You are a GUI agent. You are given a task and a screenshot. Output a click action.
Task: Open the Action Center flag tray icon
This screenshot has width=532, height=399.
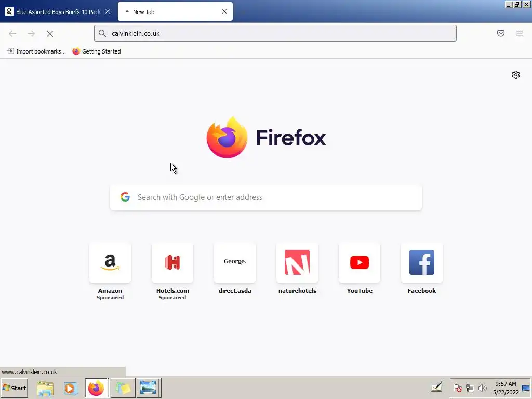tap(457, 388)
